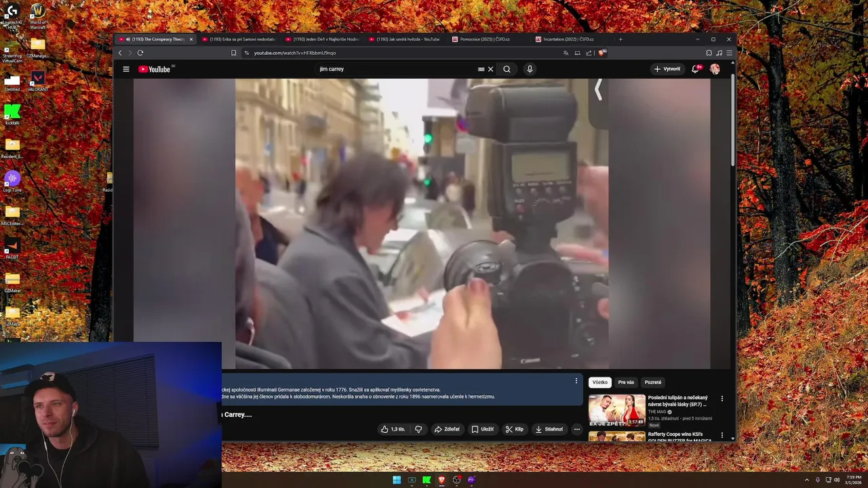Open the Rafferty Coope wins KSI's video title

coord(679,437)
